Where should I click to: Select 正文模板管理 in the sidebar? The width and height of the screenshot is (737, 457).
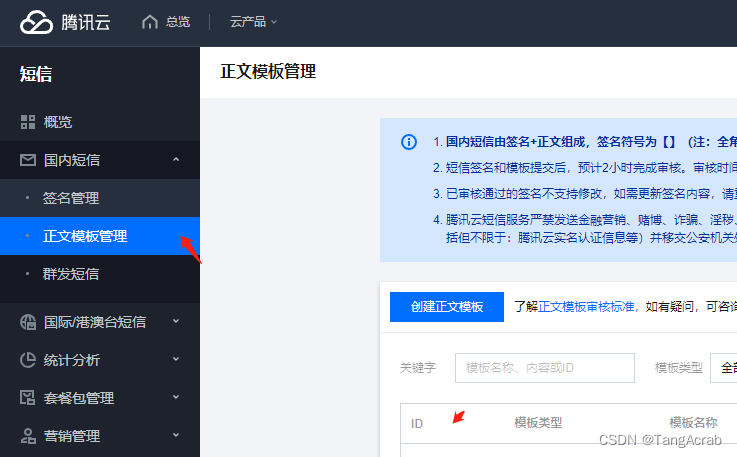(x=100, y=236)
